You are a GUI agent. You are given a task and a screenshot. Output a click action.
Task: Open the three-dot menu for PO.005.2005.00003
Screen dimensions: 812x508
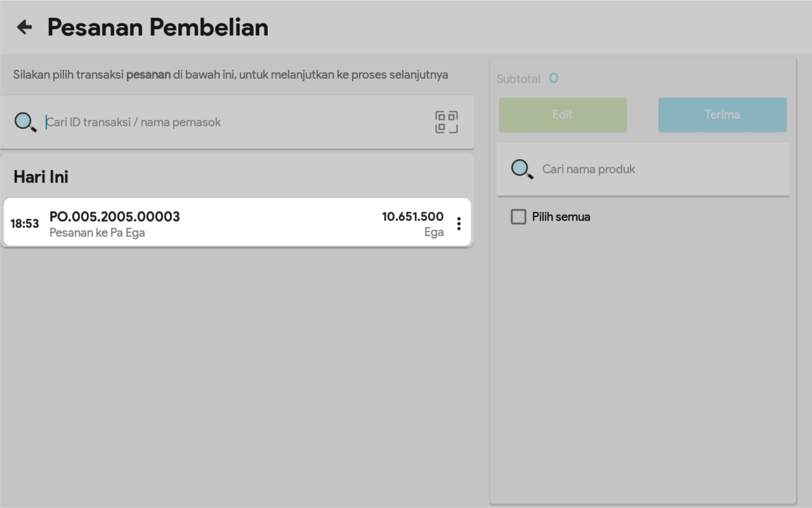(x=459, y=224)
